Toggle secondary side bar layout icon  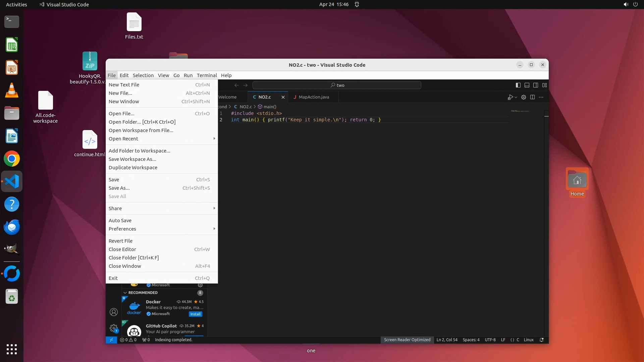pos(536,85)
